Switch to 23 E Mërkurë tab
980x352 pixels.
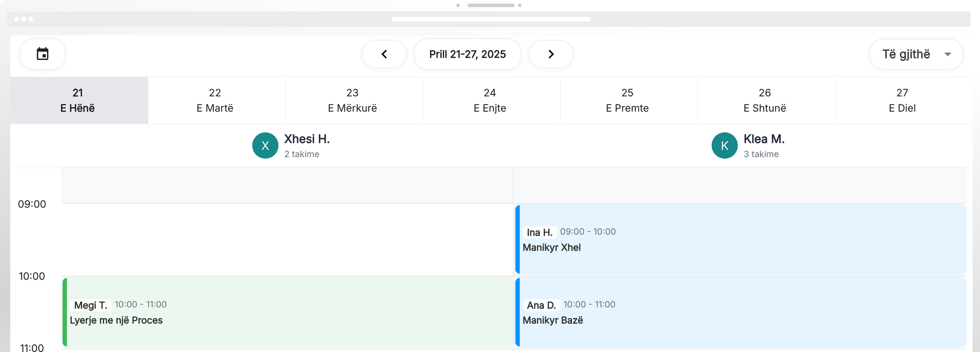tap(352, 101)
